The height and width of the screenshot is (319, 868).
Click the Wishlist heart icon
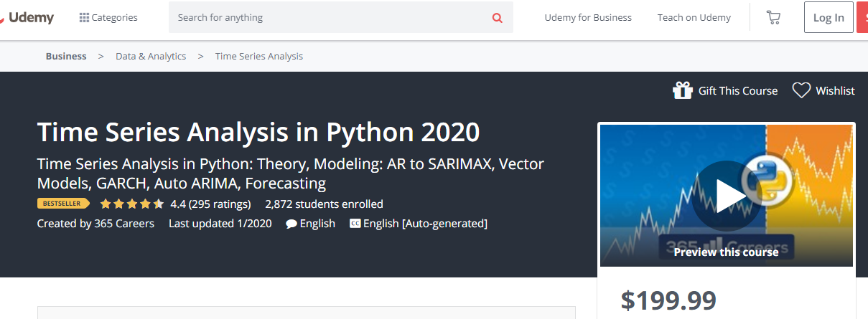[x=801, y=90]
